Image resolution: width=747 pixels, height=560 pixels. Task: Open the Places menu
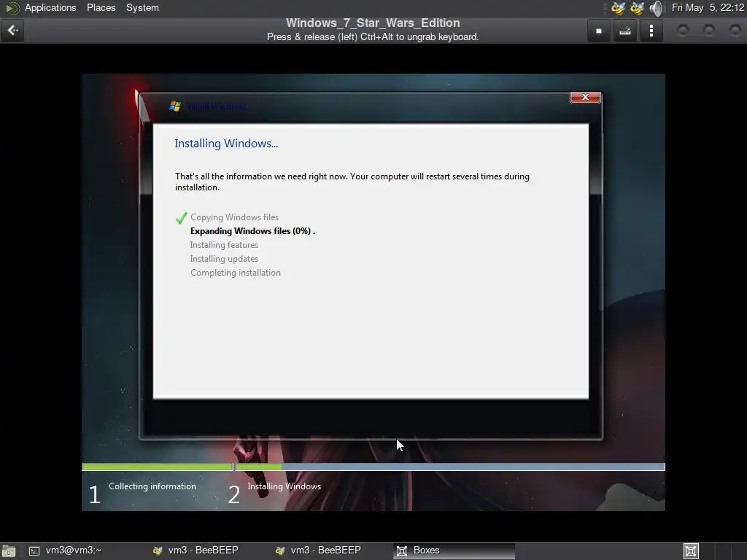pos(101,7)
